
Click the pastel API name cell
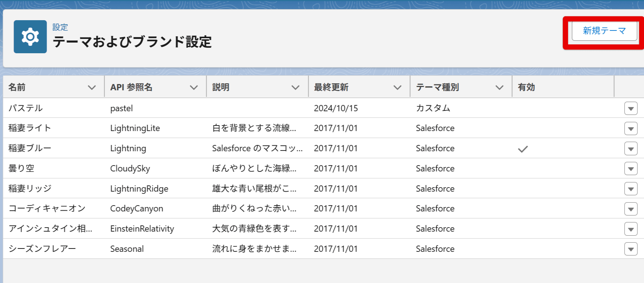121,108
